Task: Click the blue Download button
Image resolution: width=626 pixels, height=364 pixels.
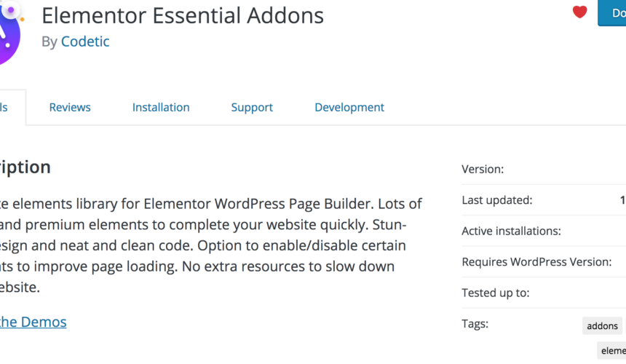Action: click(x=612, y=13)
